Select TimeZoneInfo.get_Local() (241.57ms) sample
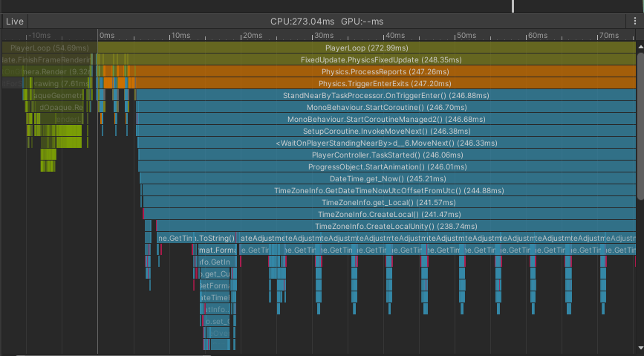 point(389,203)
